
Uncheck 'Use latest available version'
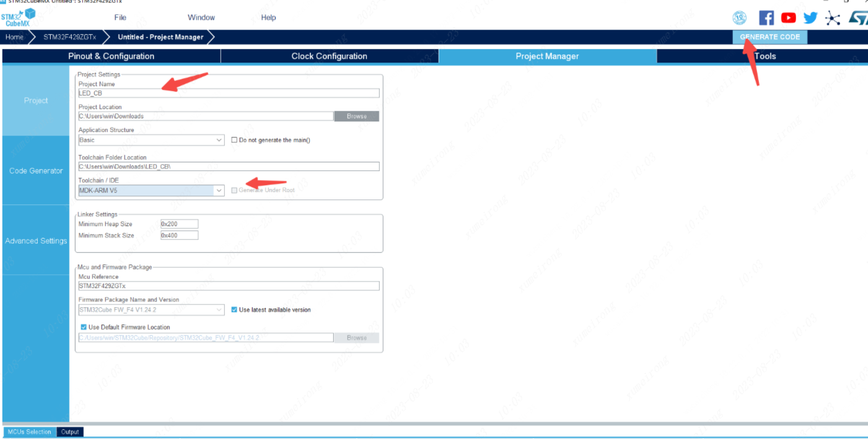(x=234, y=310)
